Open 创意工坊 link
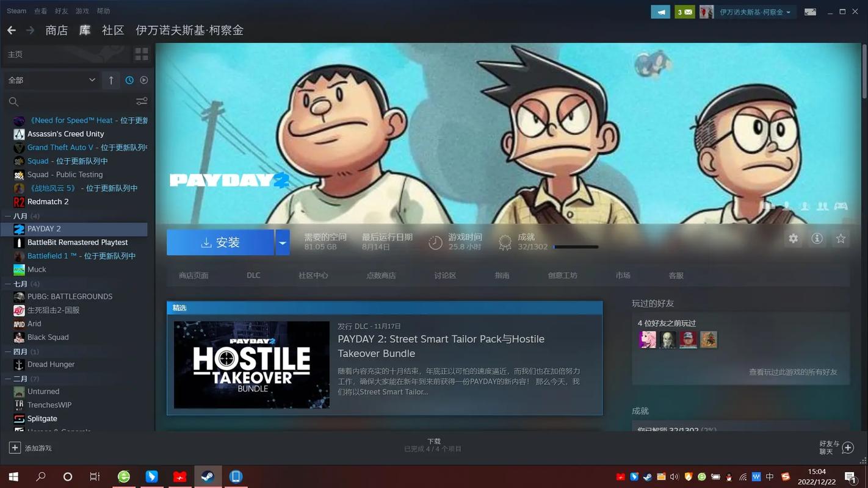The width and height of the screenshot is (868, 488). click(562, 276)
